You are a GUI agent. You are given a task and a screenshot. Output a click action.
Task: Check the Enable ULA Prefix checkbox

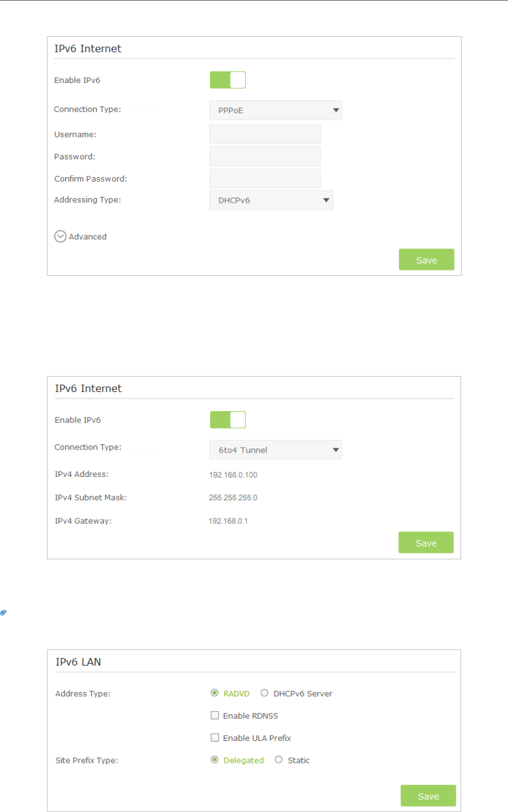point(215,738)
